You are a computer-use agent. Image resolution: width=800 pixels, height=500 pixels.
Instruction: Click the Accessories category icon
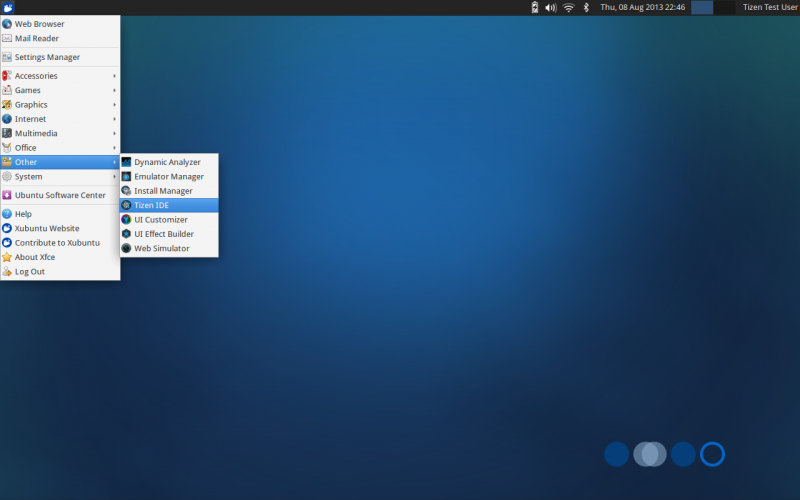(x=7, y=76)
